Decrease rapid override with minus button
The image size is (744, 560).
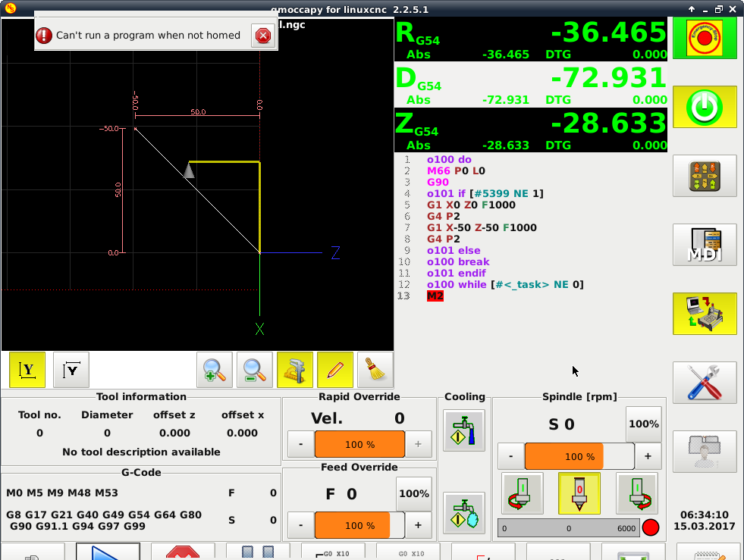tap(301, 444)
